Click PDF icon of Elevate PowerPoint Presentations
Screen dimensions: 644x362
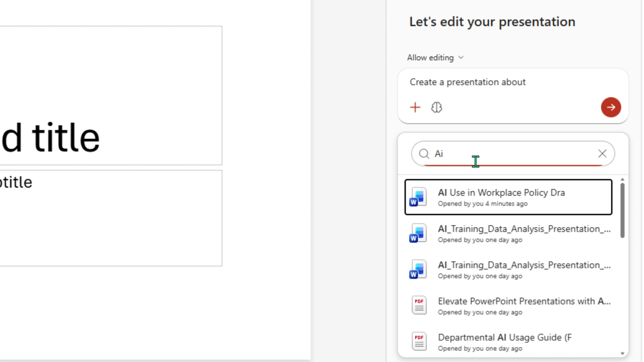point(419,305)
